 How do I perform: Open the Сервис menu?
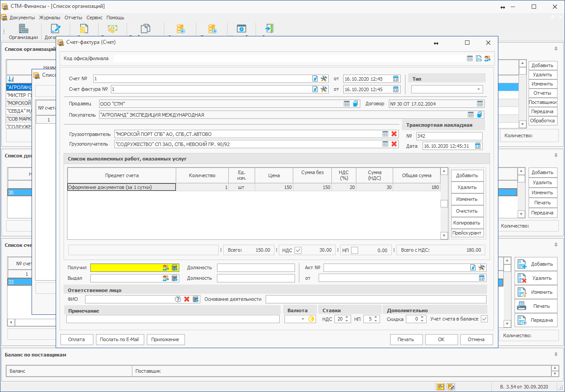point(94,18)
